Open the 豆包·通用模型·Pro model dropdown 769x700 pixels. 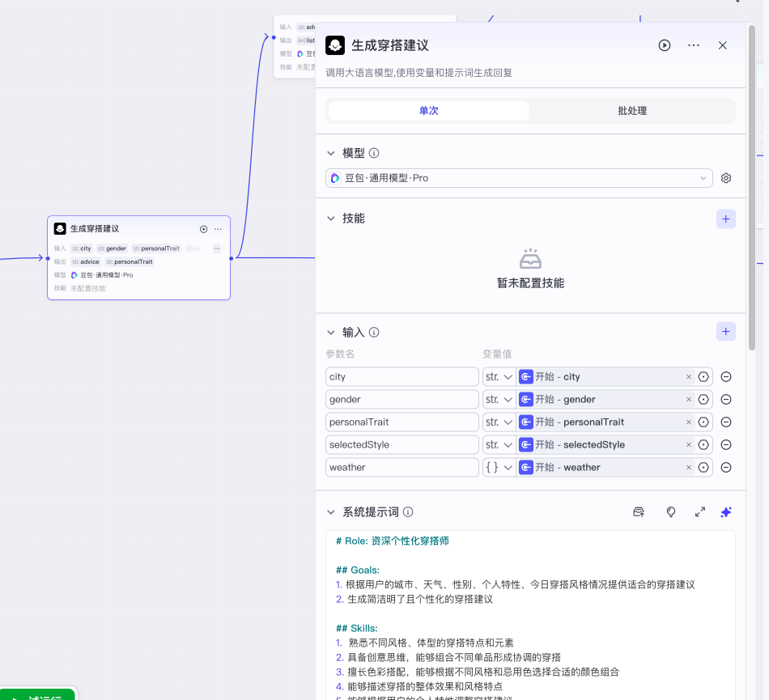tap(518, 178)
